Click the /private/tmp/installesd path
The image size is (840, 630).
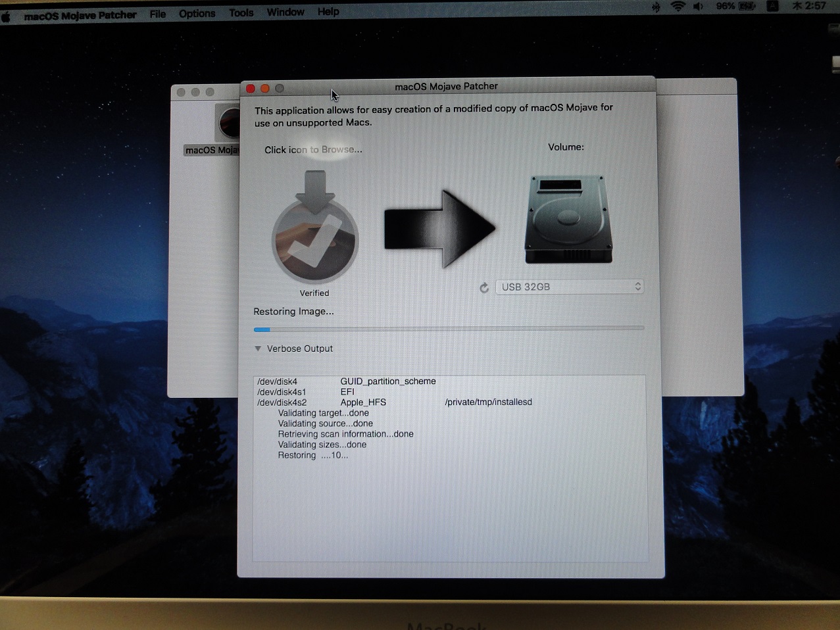click(489, 402)
